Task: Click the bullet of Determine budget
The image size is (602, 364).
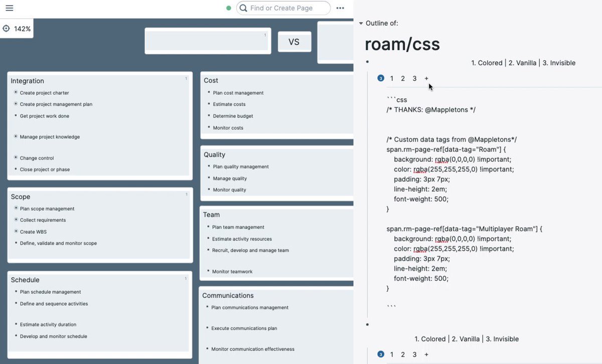Action: click(x=209, y=115)
